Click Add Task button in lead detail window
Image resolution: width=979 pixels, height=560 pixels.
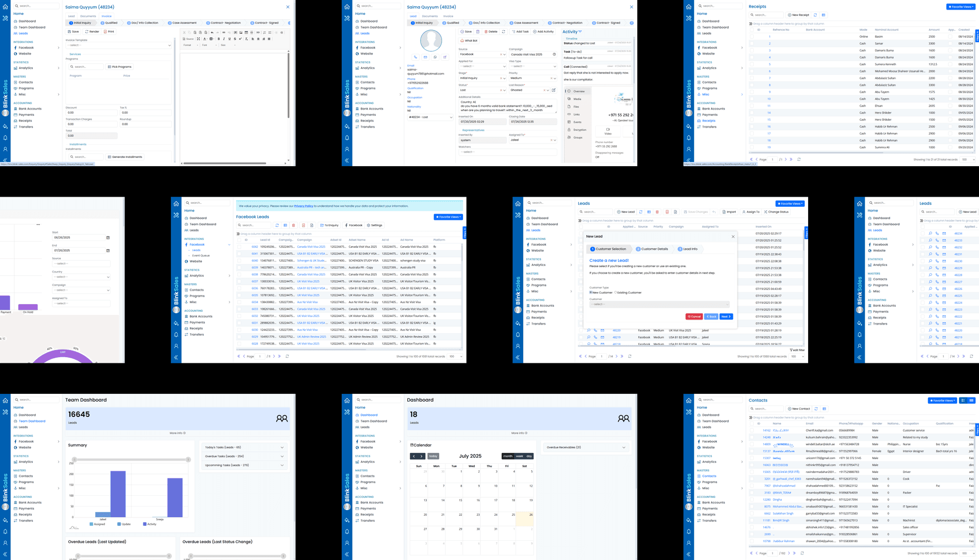pyautogui.click(x=521, y=32)
